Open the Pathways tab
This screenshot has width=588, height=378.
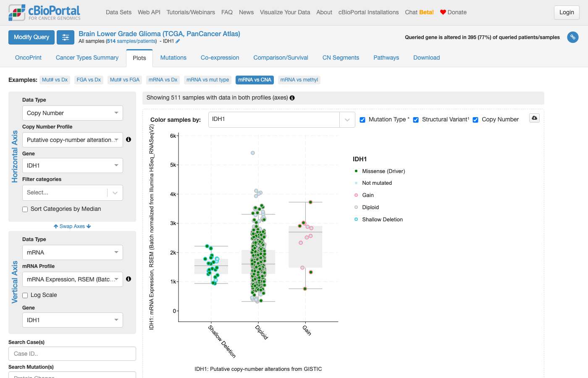point(386,58)
